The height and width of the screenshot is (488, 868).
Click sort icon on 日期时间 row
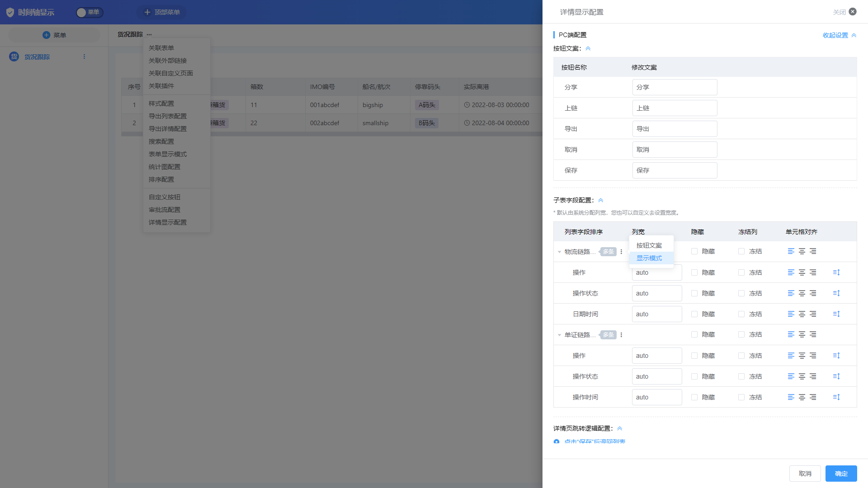pyautogui.click(x=836, y=314)
